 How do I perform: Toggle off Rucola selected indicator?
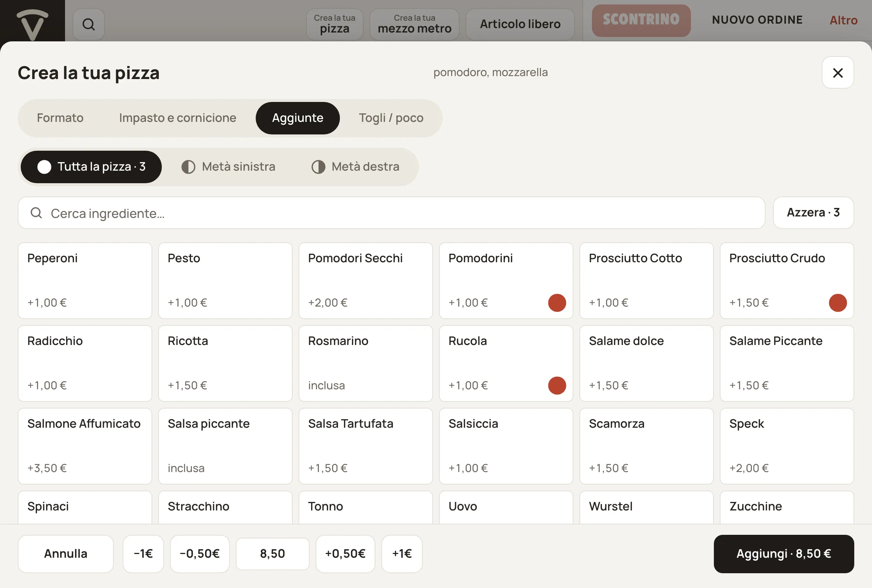coord(557,386)
